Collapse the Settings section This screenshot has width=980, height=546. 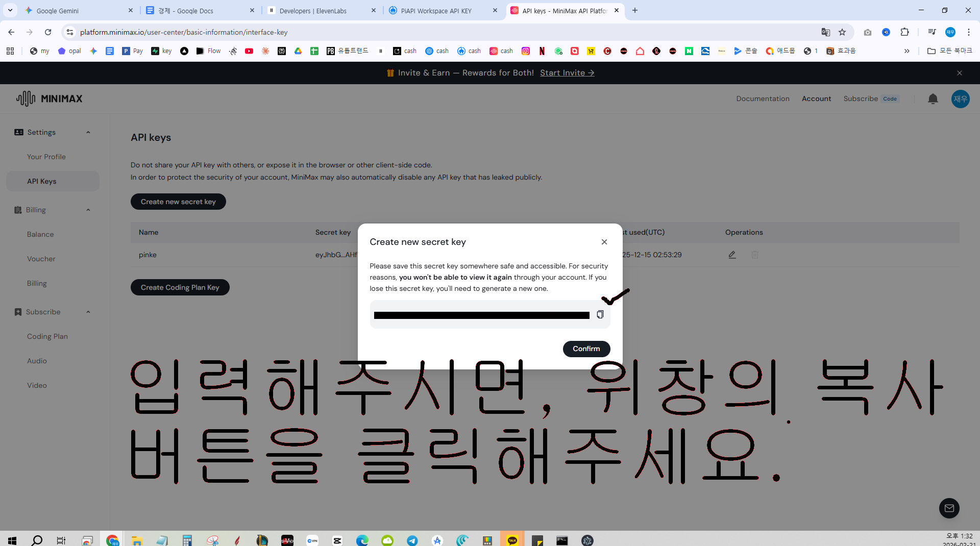click(x=88, y=133)
